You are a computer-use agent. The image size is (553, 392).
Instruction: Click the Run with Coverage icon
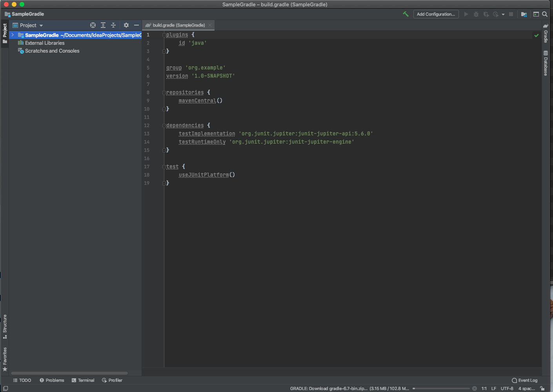tap(486, 14)
